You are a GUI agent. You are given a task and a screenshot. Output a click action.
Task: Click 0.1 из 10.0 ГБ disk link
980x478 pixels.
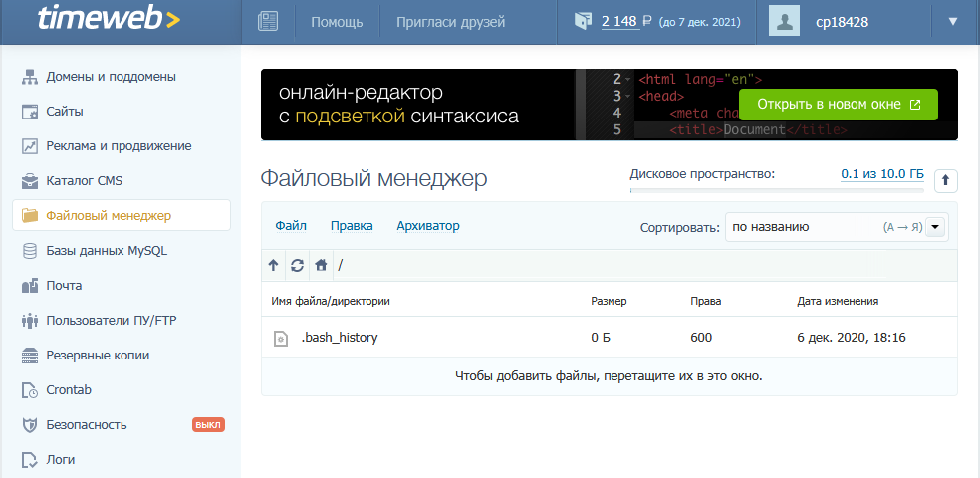[882, 174]
